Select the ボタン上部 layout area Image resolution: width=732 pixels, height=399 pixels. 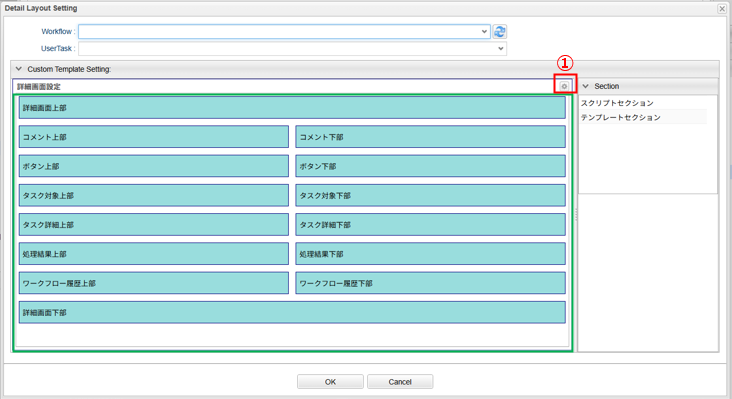pos(154,166)
